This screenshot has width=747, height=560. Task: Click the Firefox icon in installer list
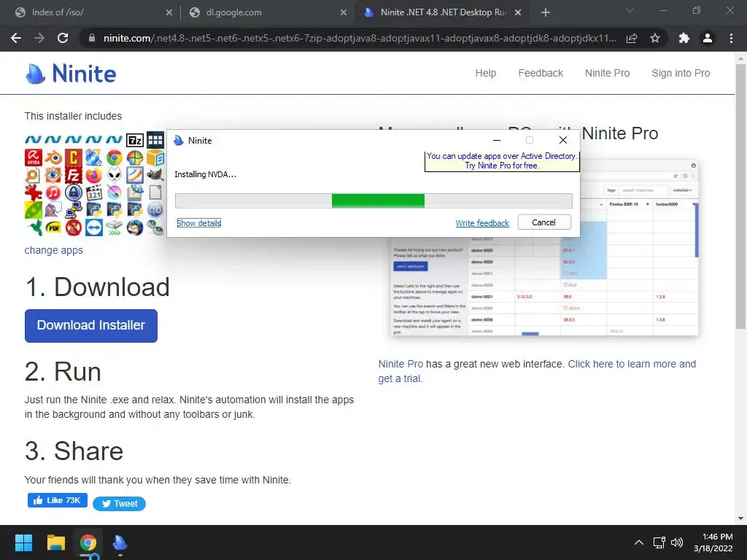(94, 175)
